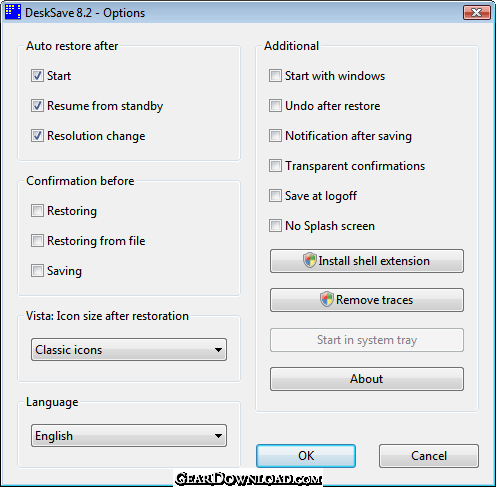Cancel the options dialog
Screen dimensions: 496x487
[x=429, y=456]
